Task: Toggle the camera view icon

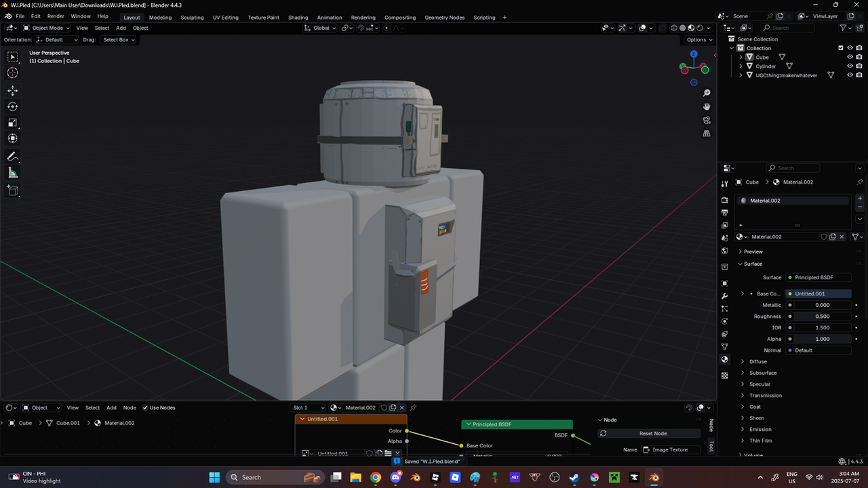Action: (707, 120)
